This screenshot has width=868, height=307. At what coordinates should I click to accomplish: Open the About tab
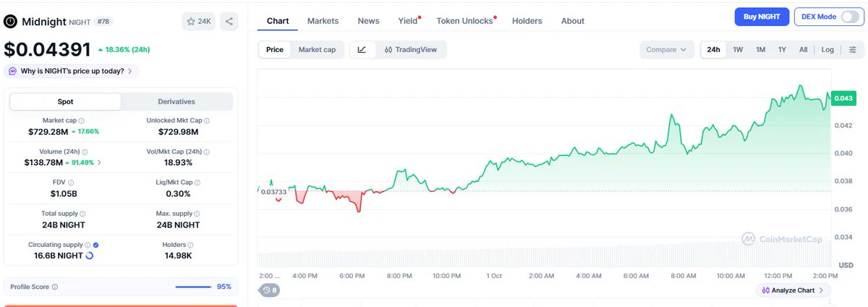click(x=572, y=21)
